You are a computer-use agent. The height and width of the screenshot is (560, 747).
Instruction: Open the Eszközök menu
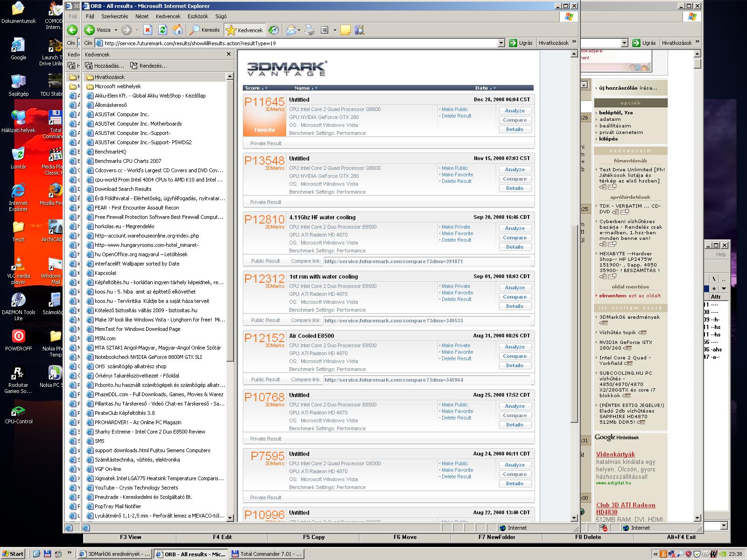(x=197, y=16)
